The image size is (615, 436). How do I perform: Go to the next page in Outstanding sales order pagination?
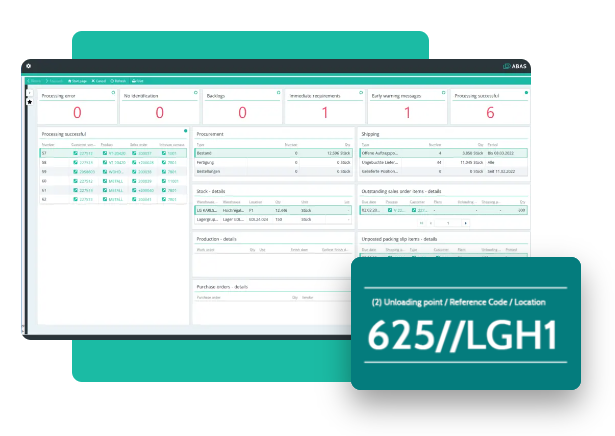point(466,223)
